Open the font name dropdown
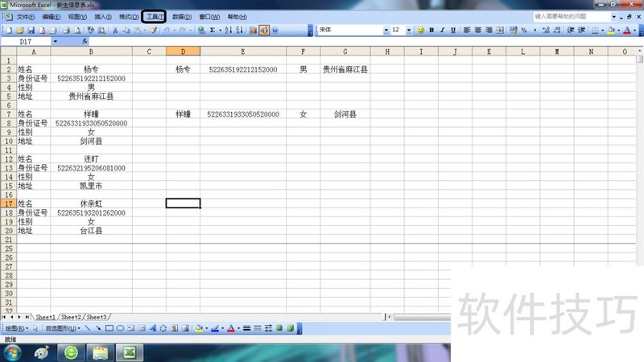 click(x=386, y=30)
